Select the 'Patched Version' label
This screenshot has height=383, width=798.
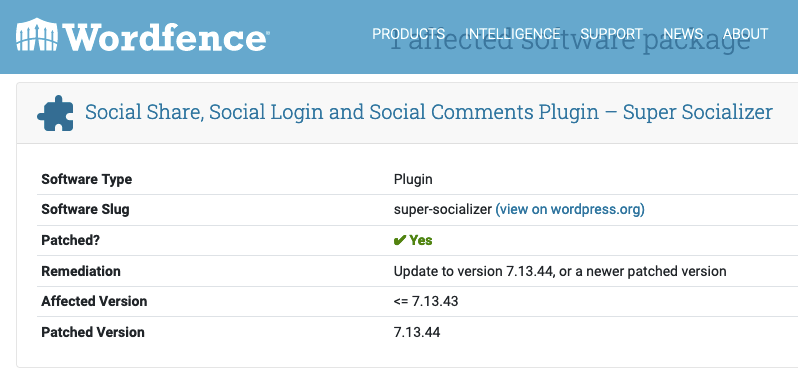point(93,332)
